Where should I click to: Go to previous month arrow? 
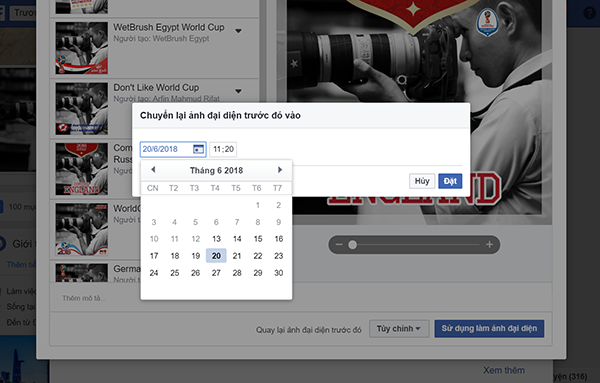(x=153, y=169)
